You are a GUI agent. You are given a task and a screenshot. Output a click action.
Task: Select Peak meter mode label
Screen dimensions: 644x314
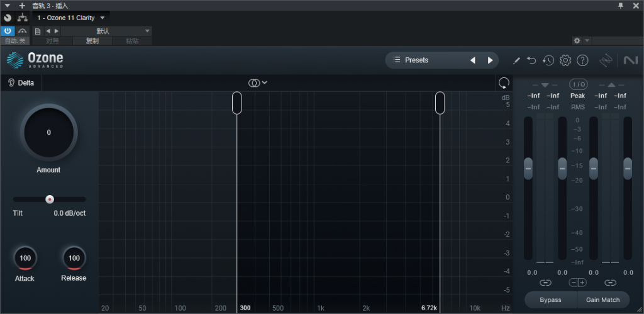tap(578, 96)
